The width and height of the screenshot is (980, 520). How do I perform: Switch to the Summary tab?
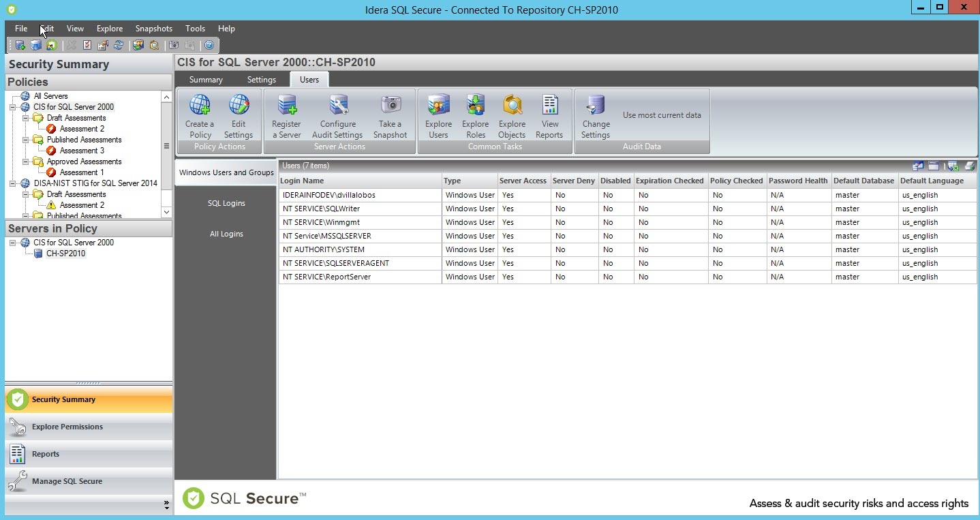click(206, 80)
